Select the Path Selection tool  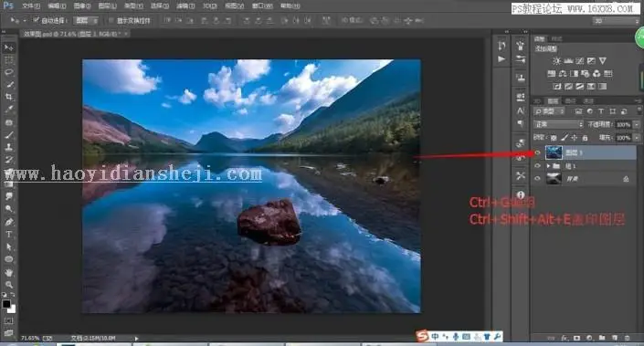pyautogui.click(x=8, y=246)
